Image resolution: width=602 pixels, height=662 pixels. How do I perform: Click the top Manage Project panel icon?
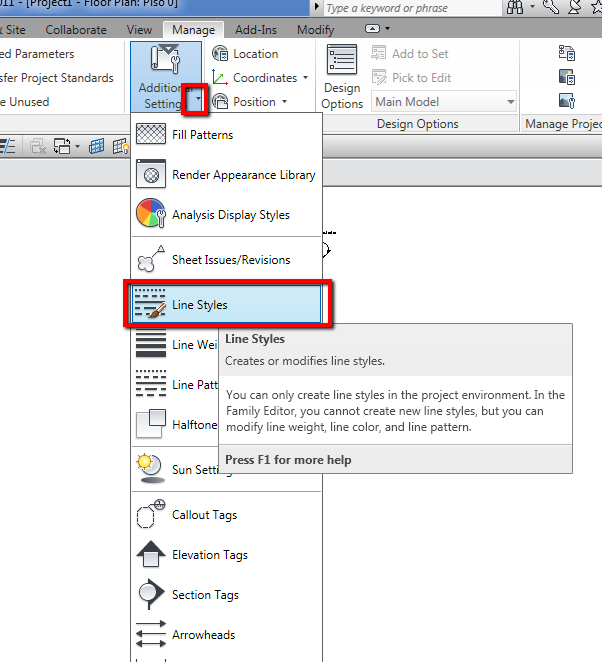click(x=567, y=53)
